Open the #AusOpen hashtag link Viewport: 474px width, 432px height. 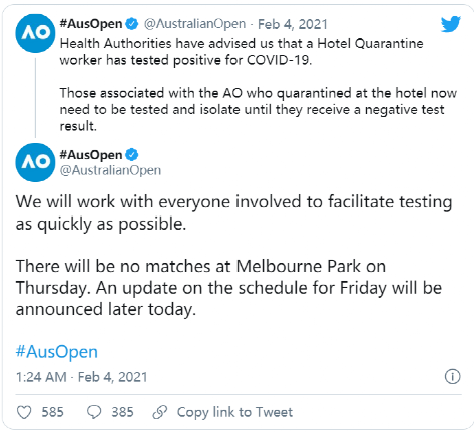[57, 352]
